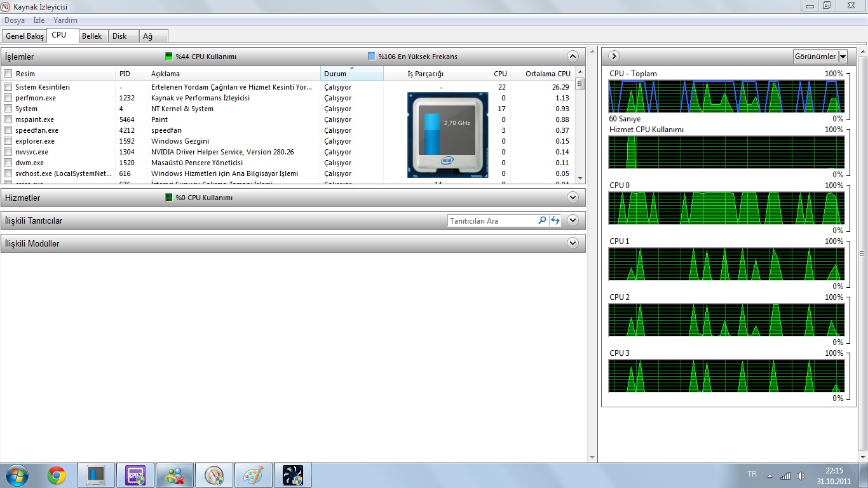Open the Görünümler dropdown arrow
The image size is (868, 488).
pyautogui.click(x=843, y=57)
